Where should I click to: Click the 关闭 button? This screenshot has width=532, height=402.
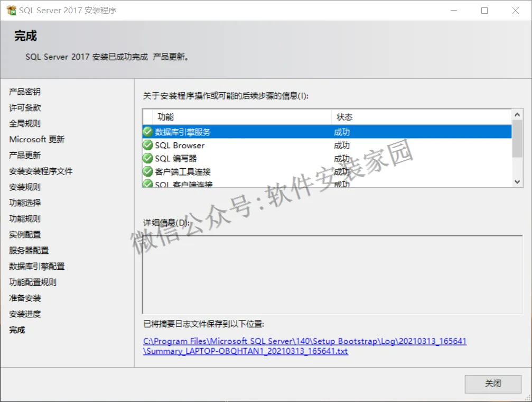click(x=493, y=383)
